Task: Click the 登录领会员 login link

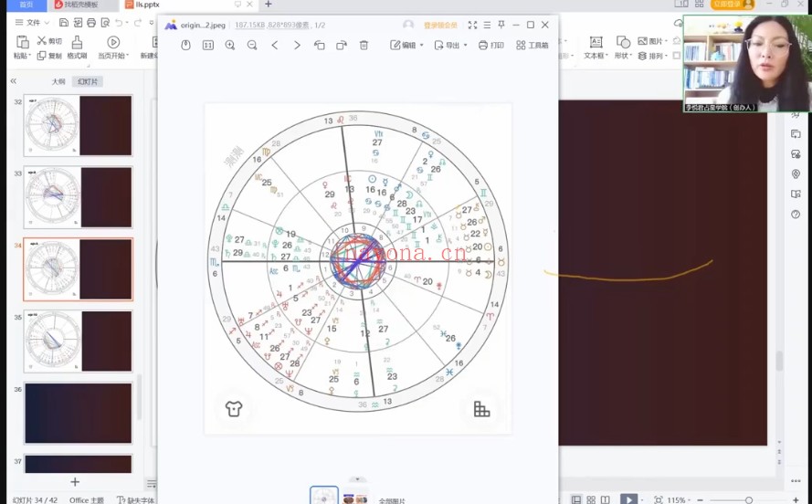Action: tap(440, 26)
